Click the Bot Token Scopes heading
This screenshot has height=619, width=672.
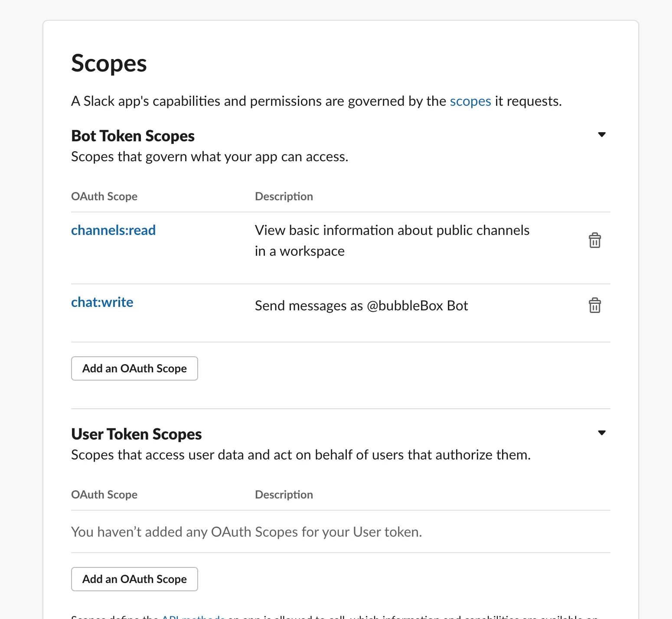(x=133, y=136)
